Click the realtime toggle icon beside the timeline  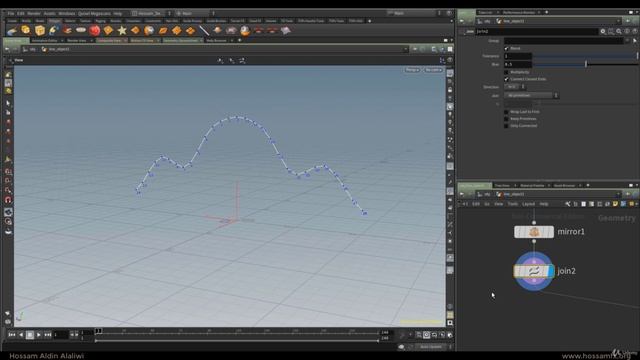427,335
